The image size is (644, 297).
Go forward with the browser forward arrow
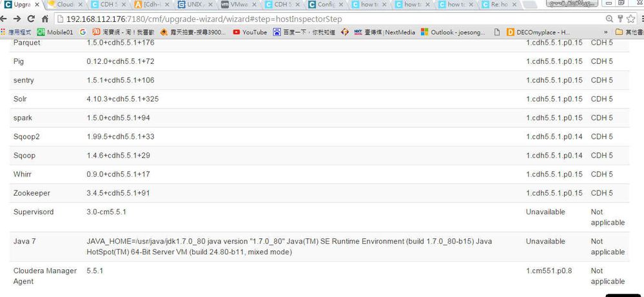[x=17, y=19]
